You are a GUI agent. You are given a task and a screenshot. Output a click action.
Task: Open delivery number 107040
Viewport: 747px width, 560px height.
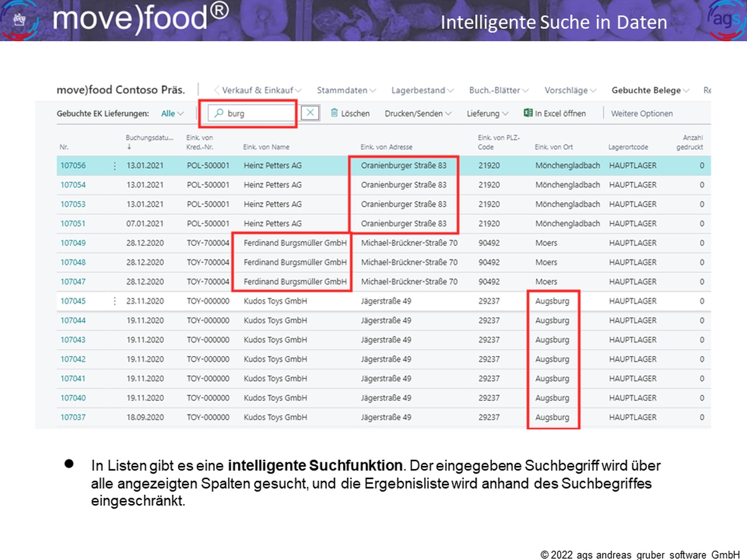pos(73,398)
